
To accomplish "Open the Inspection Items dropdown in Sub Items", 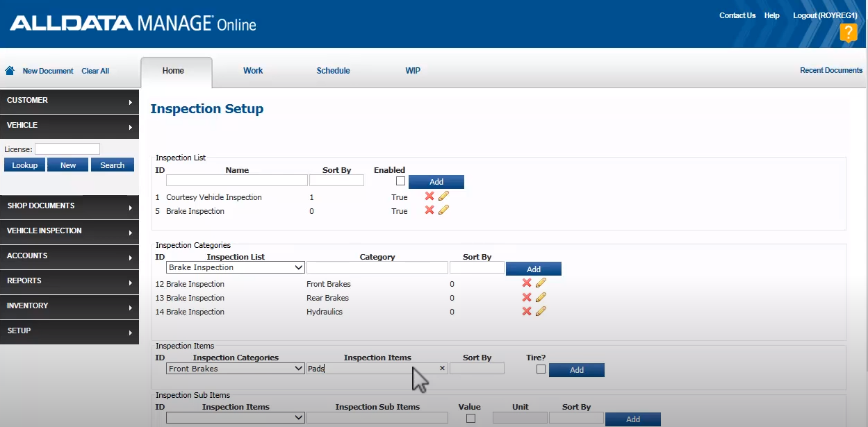I will (236, 417).
